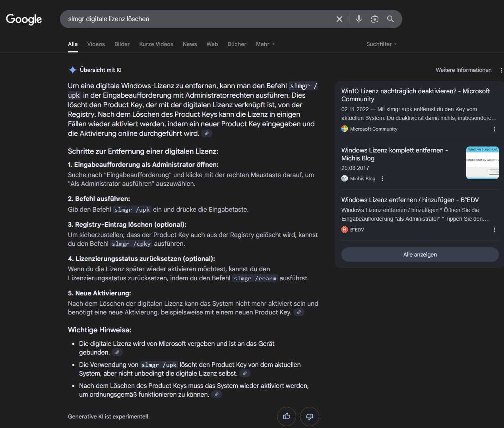Click 'Generative KI ist experimentell.' text
This screenshot has height=428, width=504.
pos(109,416)
